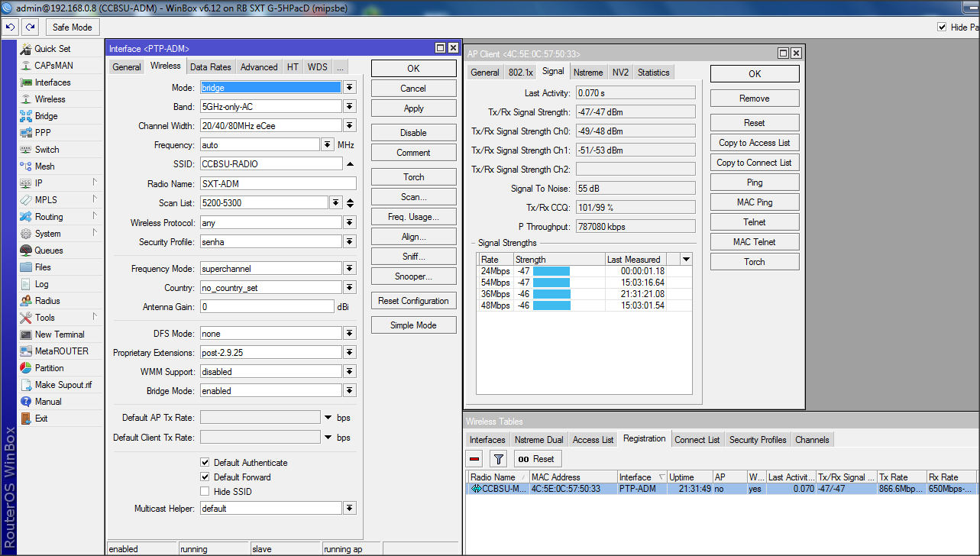This screenshot has width=980, height=556.
Task: Click Copy to Access List button
Action: point(754,143)
